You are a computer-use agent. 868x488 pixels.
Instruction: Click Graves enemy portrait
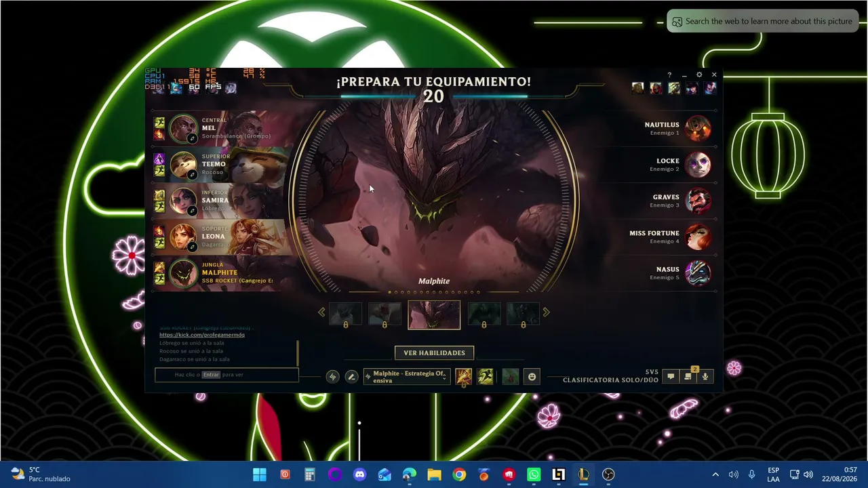698,201
